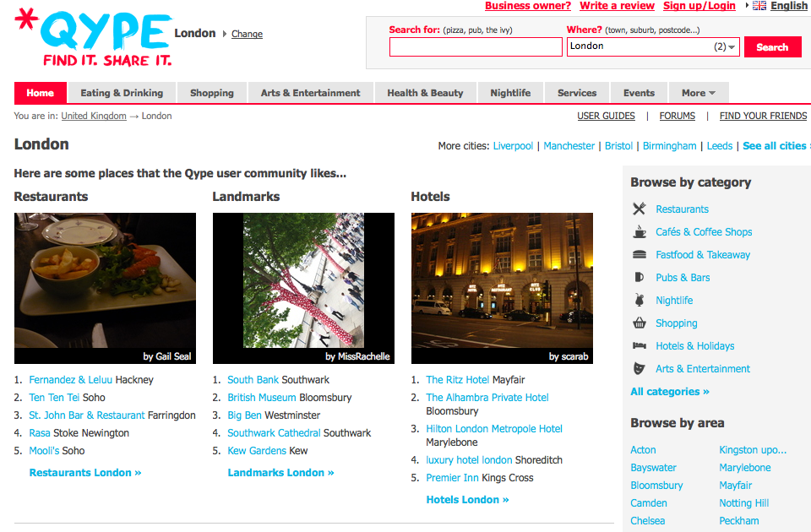The height and width of the screenshot is (532, 811).
Task: Open The Ritz Hotel listing
Action: click(x=458, y=380)
